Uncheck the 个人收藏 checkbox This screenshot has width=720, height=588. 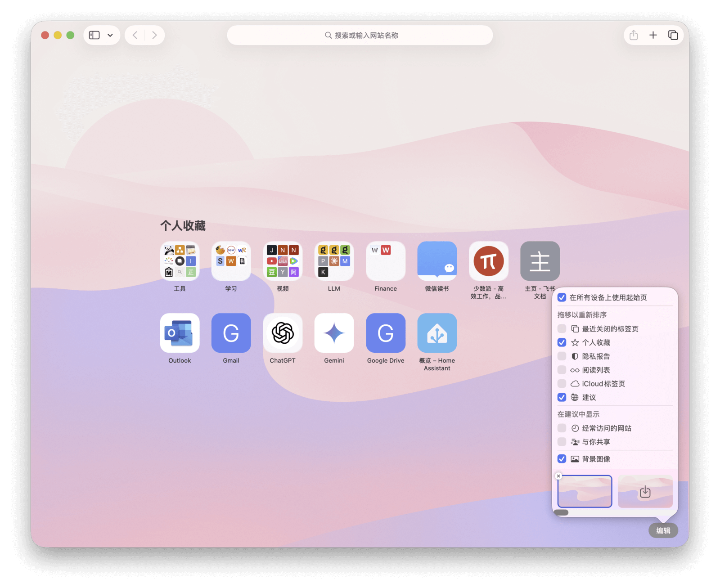pyautogui.click(x=562, y=342)
